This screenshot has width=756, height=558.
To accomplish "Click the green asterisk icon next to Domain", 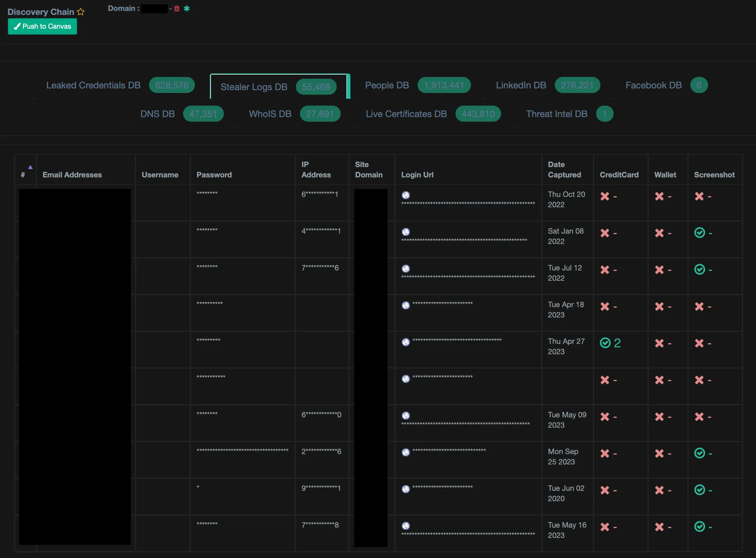I will [187, 8].
